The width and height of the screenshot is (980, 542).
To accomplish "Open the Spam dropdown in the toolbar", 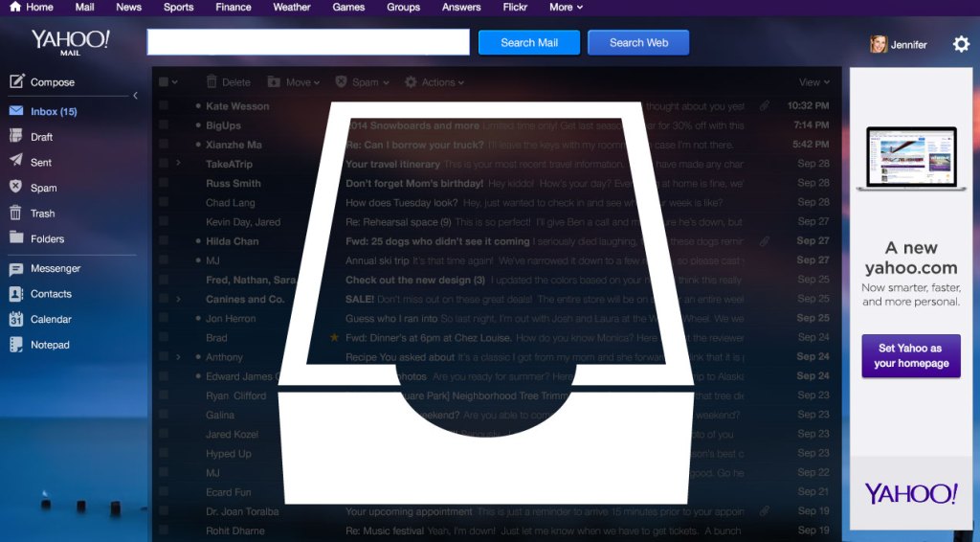I will pyautogui.click(x=362, y=82).
